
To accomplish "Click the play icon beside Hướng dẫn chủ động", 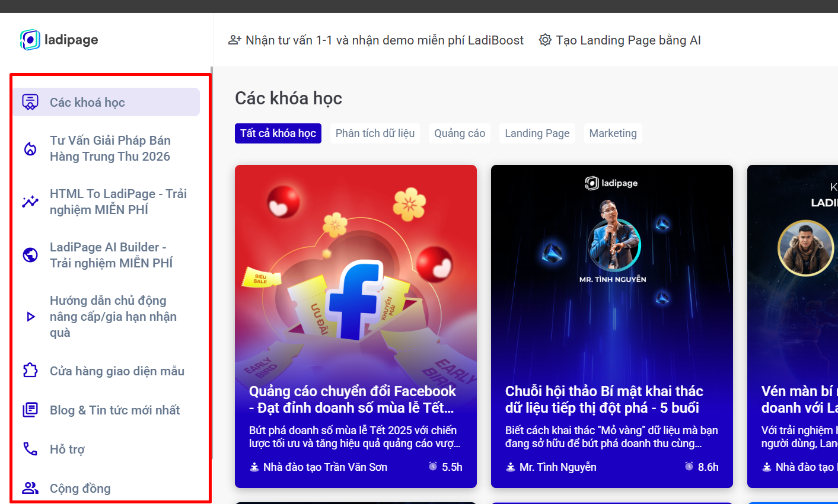I will 31,317.
